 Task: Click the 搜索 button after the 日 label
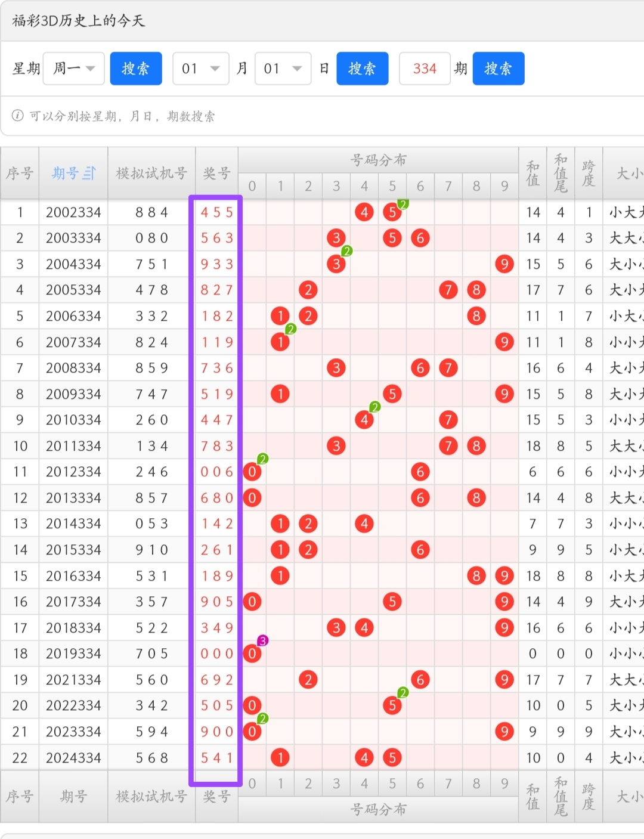pyautogui.click(x=363, y=69)
